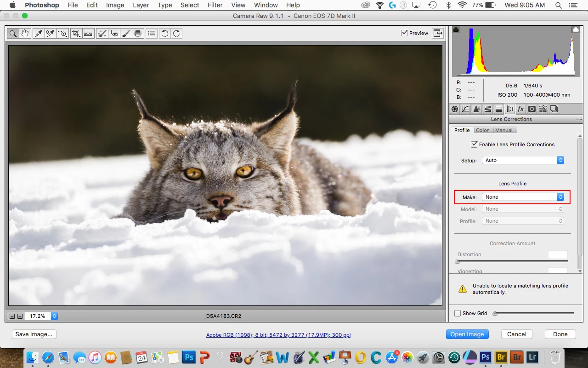Image resolution: width=588 pixels, height=368 pixels.
Task: Select the Adjustment Brush tool
Action: pyautogui.click(x=126, y=34)
